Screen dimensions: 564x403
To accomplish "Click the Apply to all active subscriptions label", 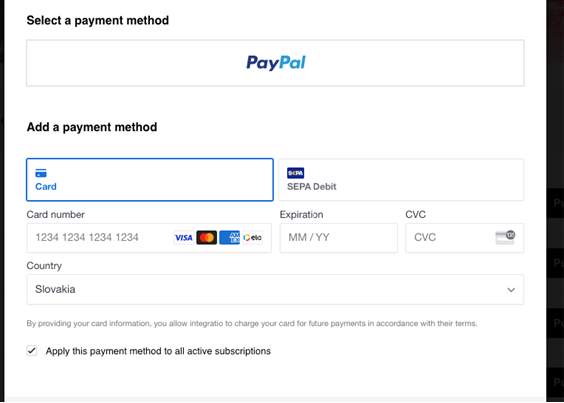I will (x=158, y=351).
